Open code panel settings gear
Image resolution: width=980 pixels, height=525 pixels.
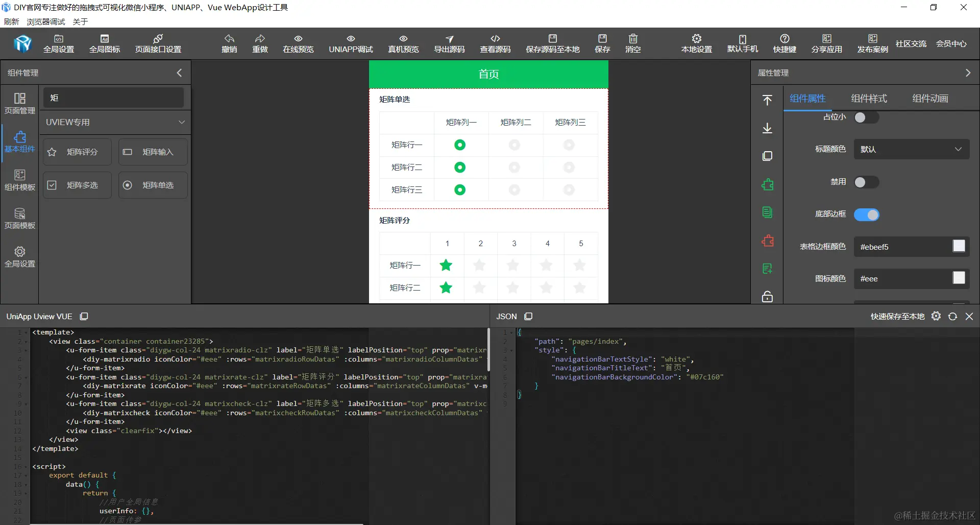coord(936,316)
